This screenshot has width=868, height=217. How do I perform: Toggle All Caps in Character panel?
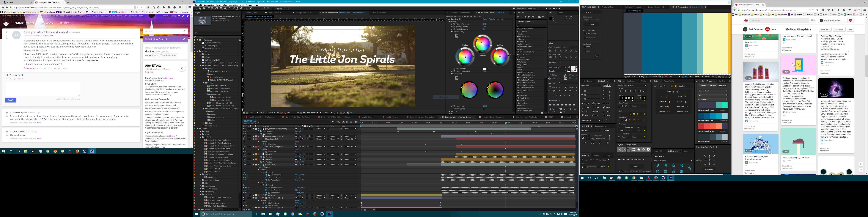[561, 96]
